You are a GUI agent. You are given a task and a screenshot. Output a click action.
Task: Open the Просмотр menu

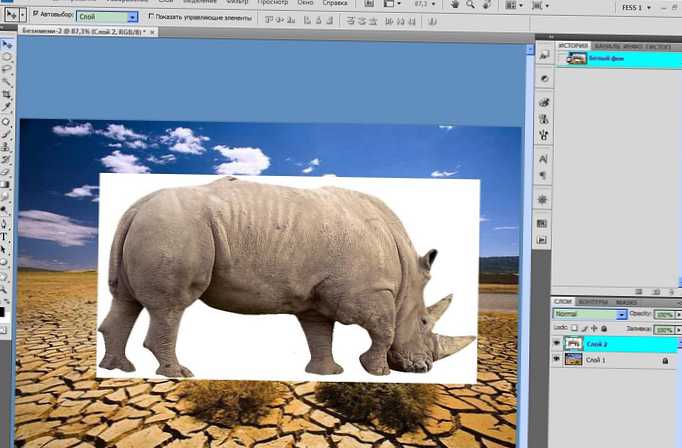[x=273, y=2]
